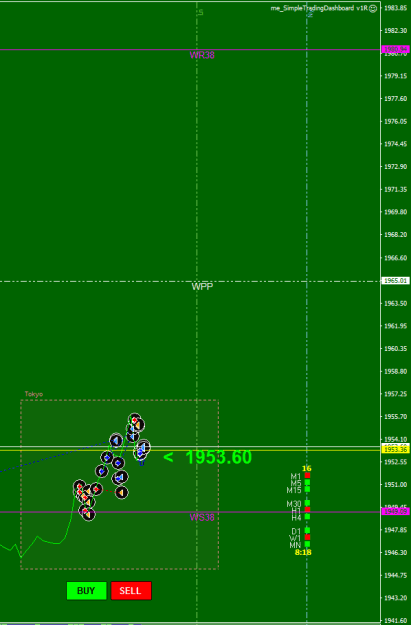Select the WPP weekly pivot label

click(202, 287)
